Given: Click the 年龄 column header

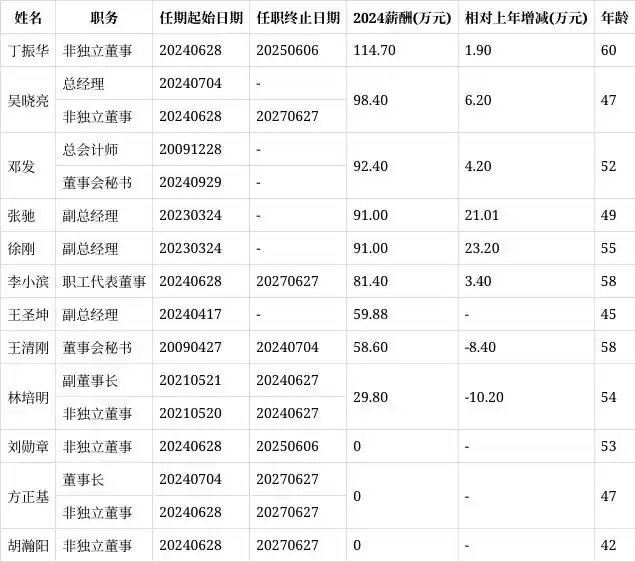Looking at the screenshot, I should tap(615, 18).
